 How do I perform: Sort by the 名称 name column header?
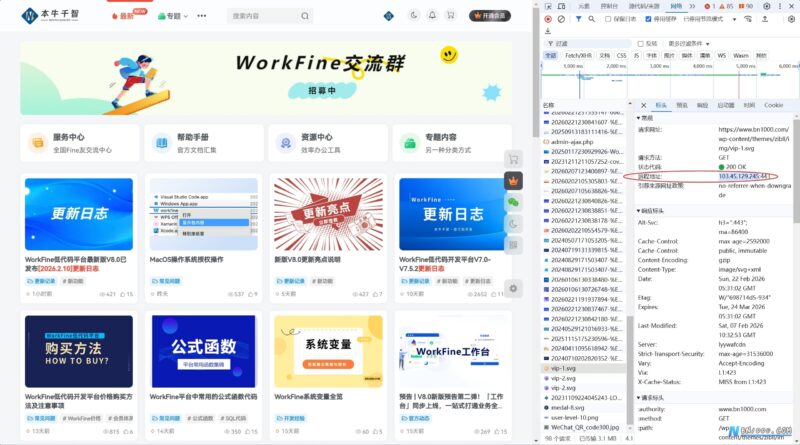pos(548,105)
